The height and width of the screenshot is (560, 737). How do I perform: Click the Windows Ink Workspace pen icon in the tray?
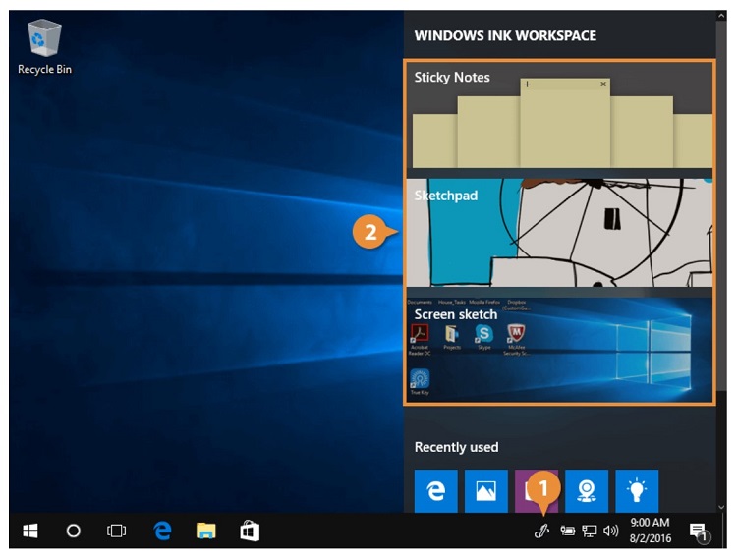[x=539, y=532]
